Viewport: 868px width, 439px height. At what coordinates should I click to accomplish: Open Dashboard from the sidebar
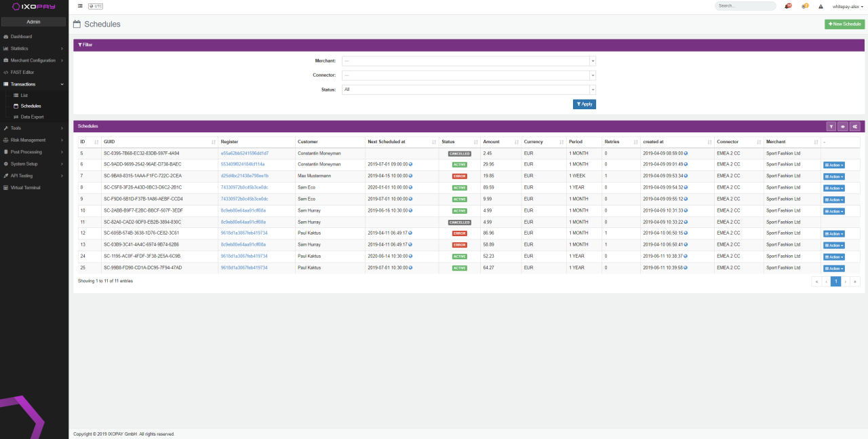click(x=34, y=37)
